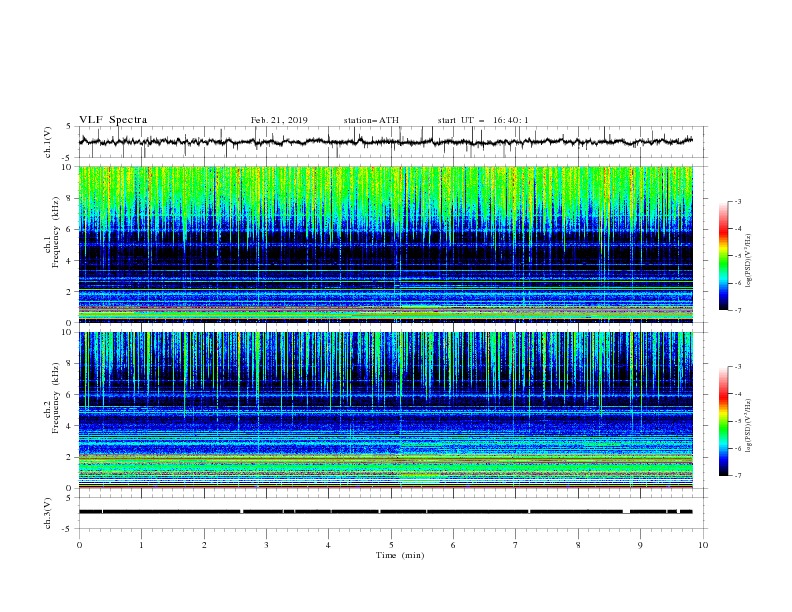This screenshot has height=612, width=792.
Task: Click the "2" kHz tick on ch.2 spectrogram
Action: (71, 457)
